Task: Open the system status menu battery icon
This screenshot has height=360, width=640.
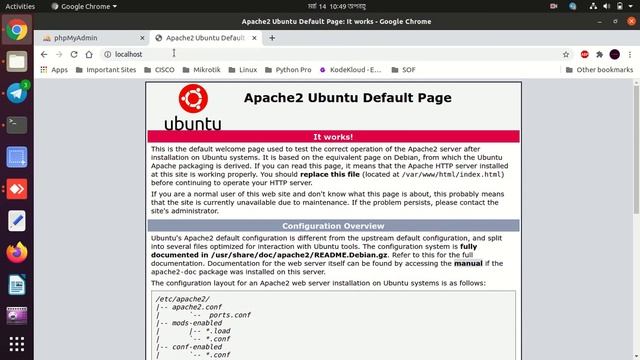Action: (620, 6)
